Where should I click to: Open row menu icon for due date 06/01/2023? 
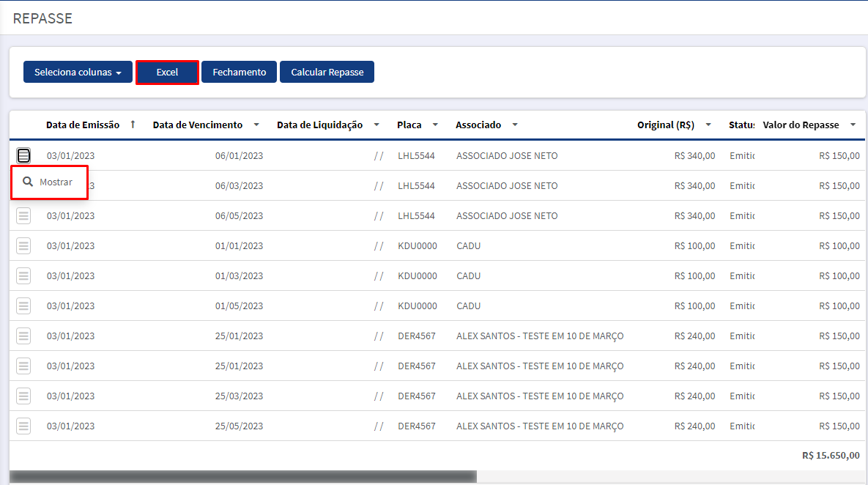coord(23,155)
